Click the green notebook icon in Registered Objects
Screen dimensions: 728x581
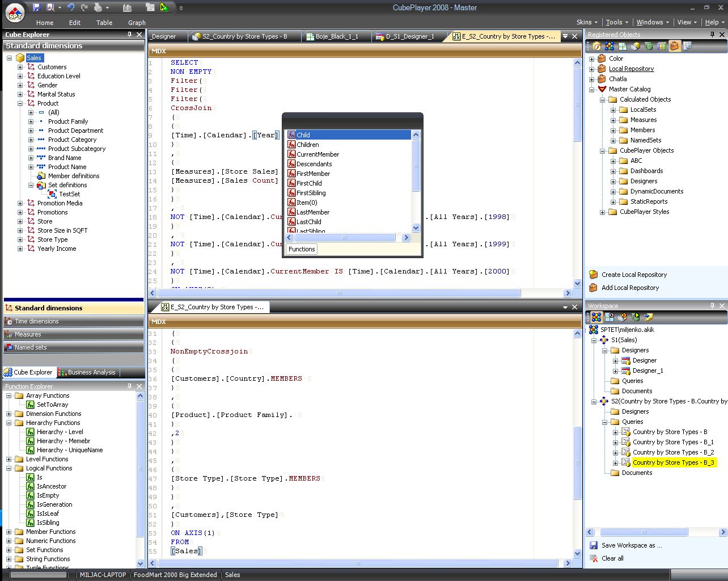pyautogui.click(x=649, y=46)
